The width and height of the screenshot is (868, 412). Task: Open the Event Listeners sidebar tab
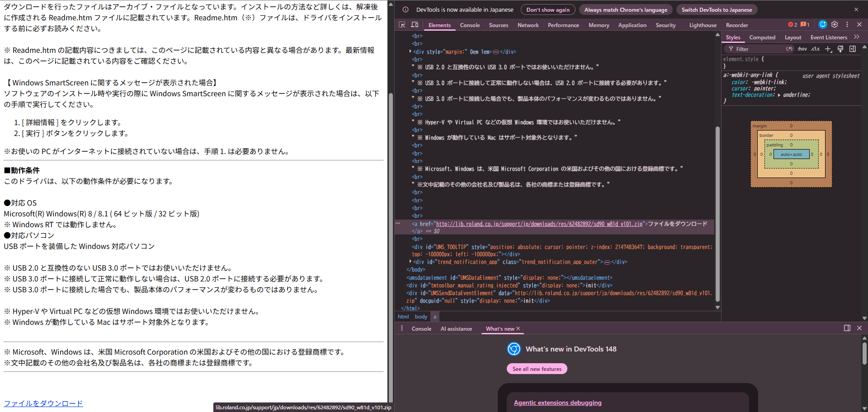pos(829,37)
